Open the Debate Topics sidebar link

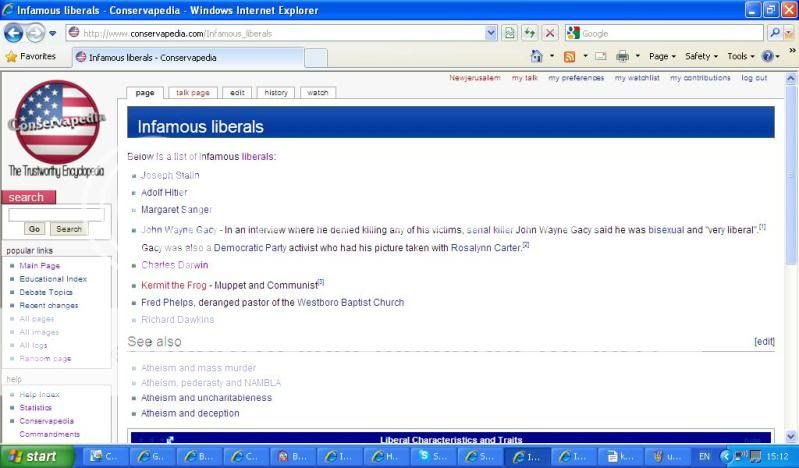click(x=46, y=292)
